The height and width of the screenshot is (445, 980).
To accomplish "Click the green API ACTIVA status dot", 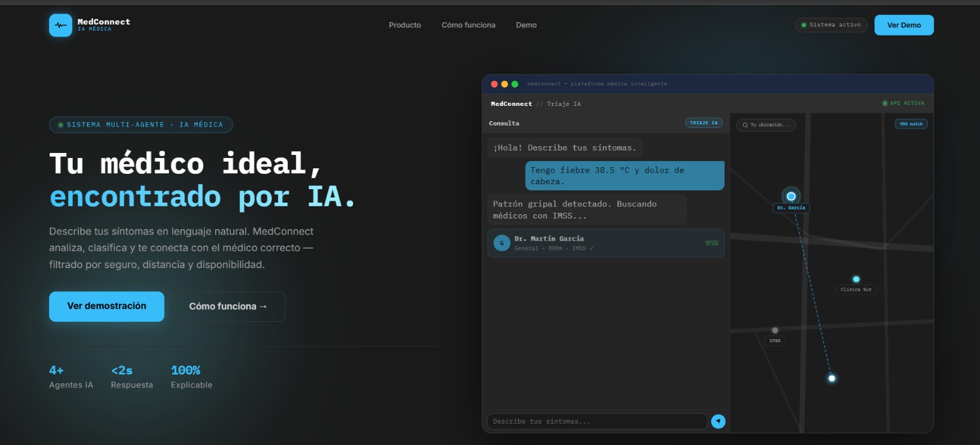I will pos(884,103).
